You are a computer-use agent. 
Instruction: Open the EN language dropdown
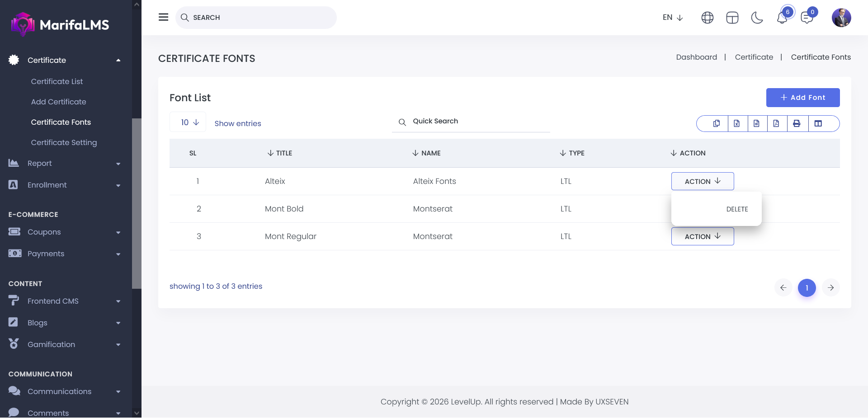(x=673, y=18)
